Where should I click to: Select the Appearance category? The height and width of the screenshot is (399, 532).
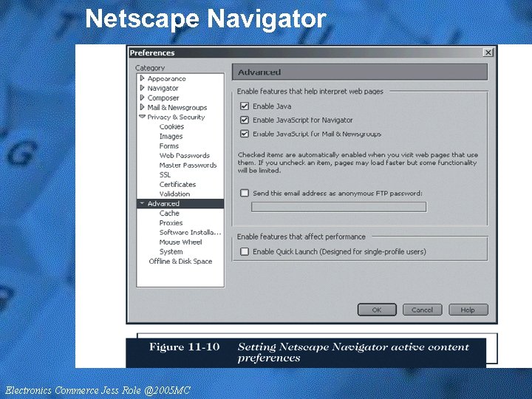166,79
